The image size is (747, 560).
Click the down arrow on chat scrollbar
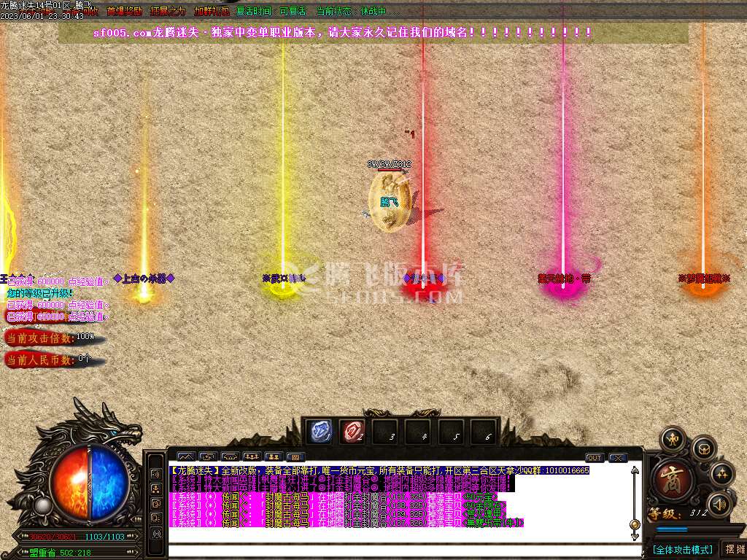pyautogui.click(x=635, y=537)
